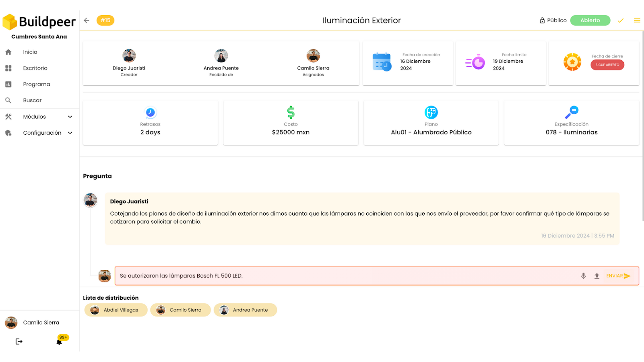
Task: Click the Camilo Sierra distribution chip
Action: tap(180, 310)
